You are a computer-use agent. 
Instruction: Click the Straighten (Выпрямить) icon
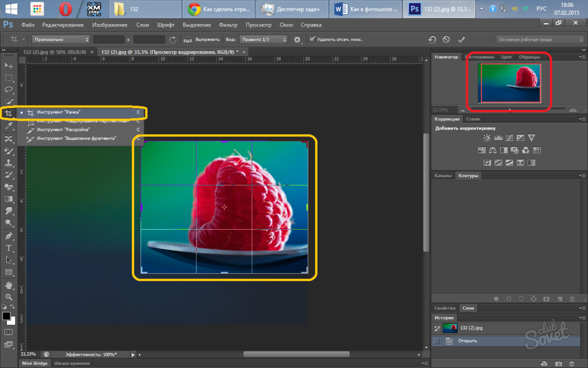(x=188, y=39)
